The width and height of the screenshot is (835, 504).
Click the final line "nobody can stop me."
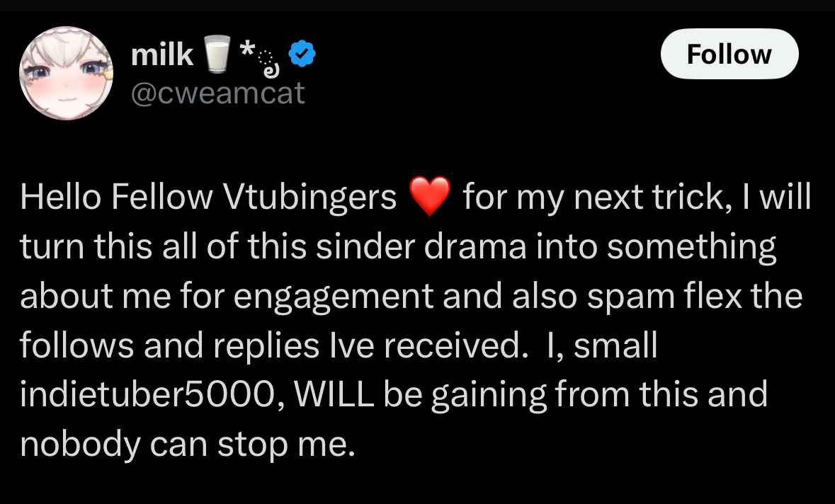tap(186, 444)
